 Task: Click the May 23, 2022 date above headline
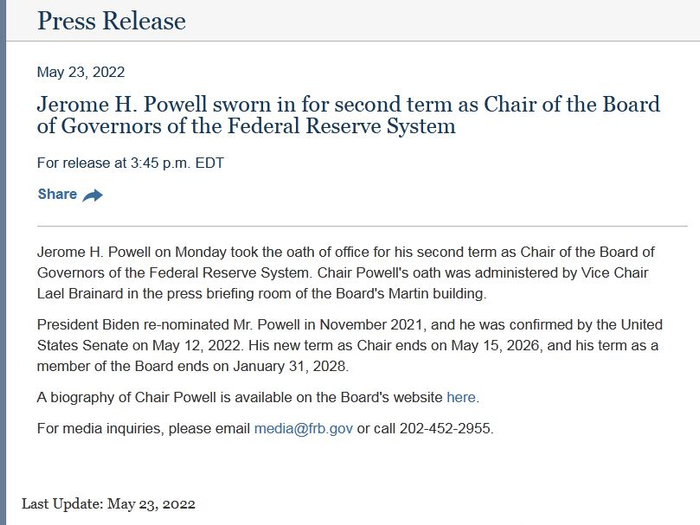pyautogui.click(x=81, y=72)
